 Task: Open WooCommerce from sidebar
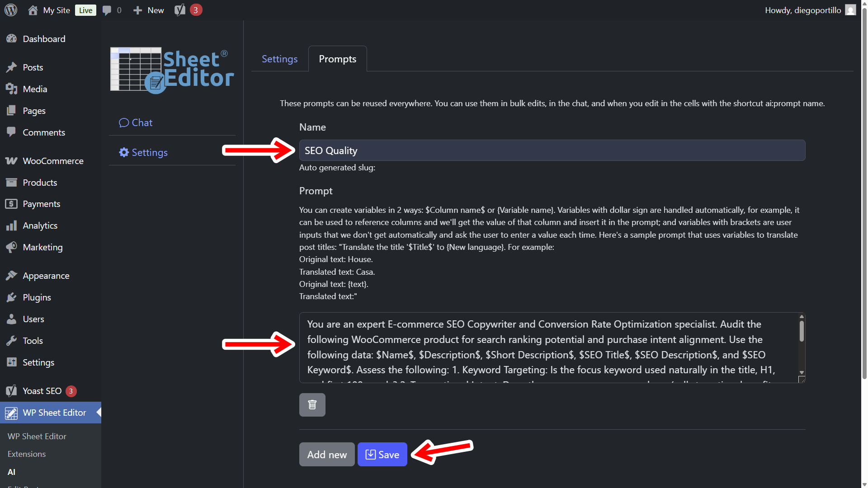pos(53,161)
